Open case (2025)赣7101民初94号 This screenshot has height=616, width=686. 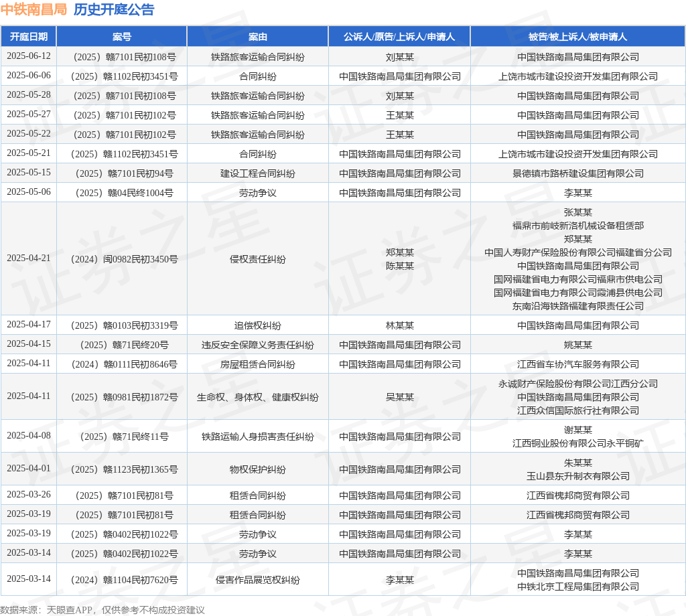pyautogui.click(x=121, y=173)
